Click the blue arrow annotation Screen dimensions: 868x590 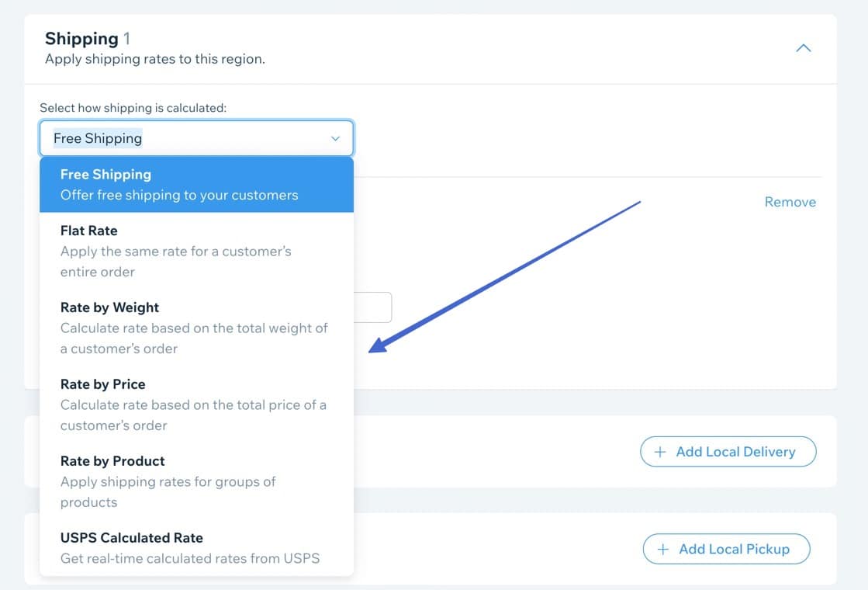pos(504,277)
